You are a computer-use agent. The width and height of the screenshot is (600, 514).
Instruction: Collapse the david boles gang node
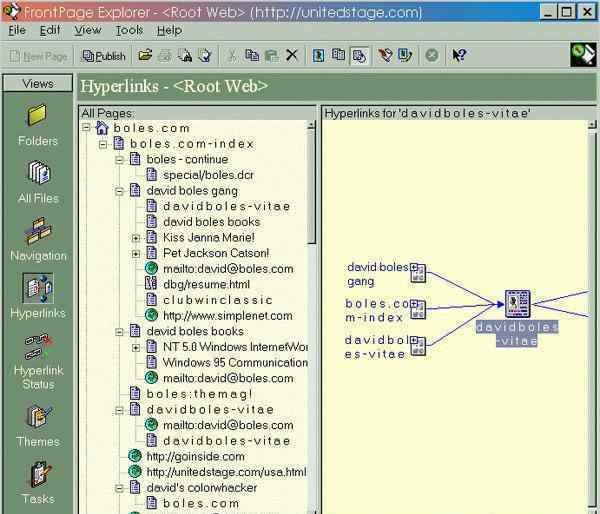click(119, 191)
